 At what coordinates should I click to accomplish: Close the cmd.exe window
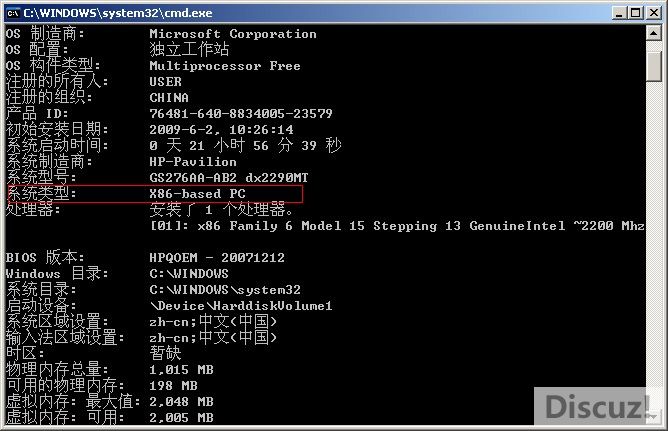pyautogui.click(x=654, y=13)
